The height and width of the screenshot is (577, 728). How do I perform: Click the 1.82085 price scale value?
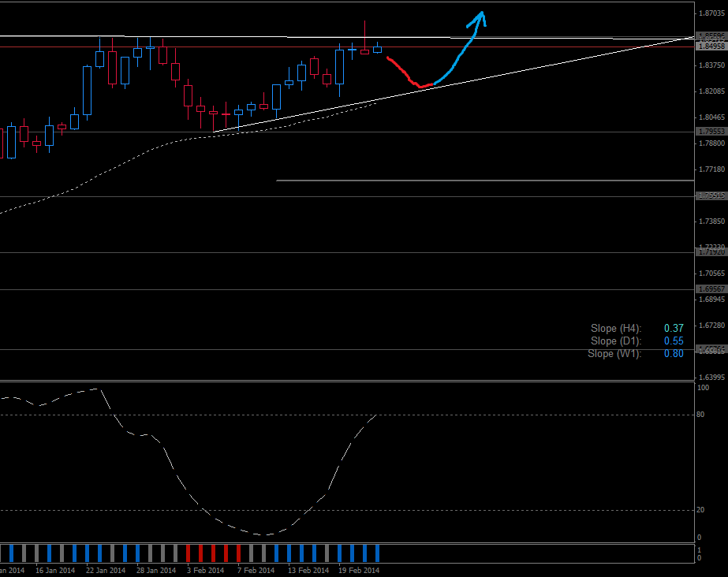coord(711,91)
